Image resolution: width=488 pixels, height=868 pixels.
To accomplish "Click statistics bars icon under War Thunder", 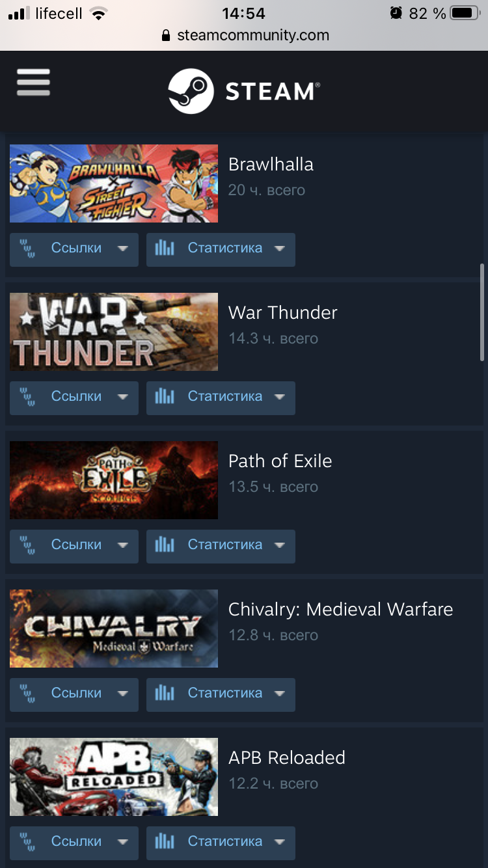I will pos(165,397).
